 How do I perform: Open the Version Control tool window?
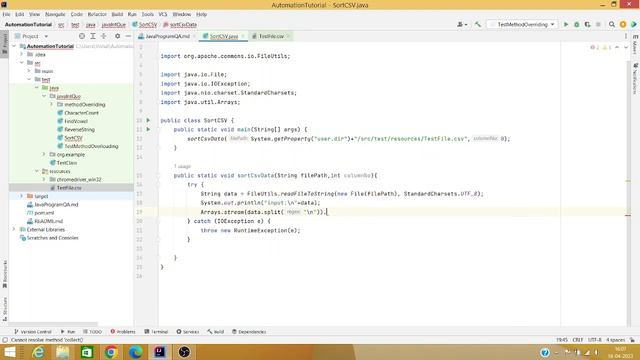point(33,332)
